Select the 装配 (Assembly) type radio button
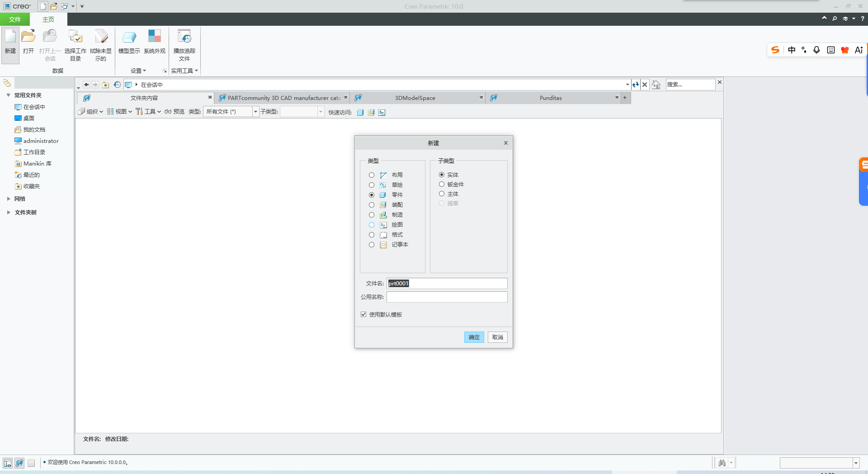Viewport: 868px width, 474px height. pos(372,205)
